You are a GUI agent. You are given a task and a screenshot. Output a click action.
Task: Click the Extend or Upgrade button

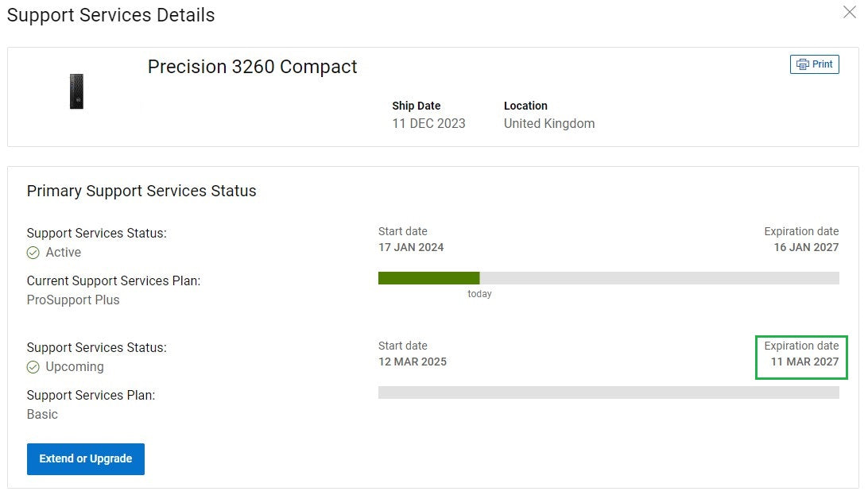(x=86, y=458)
